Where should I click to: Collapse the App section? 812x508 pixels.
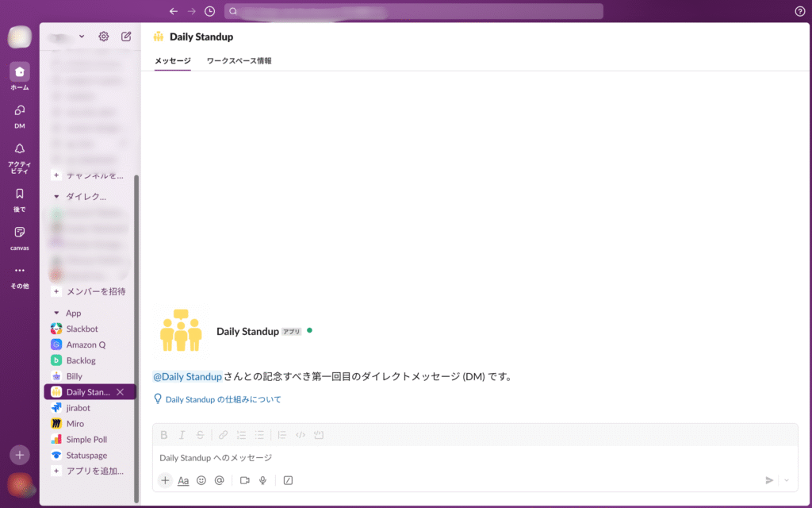56,313
